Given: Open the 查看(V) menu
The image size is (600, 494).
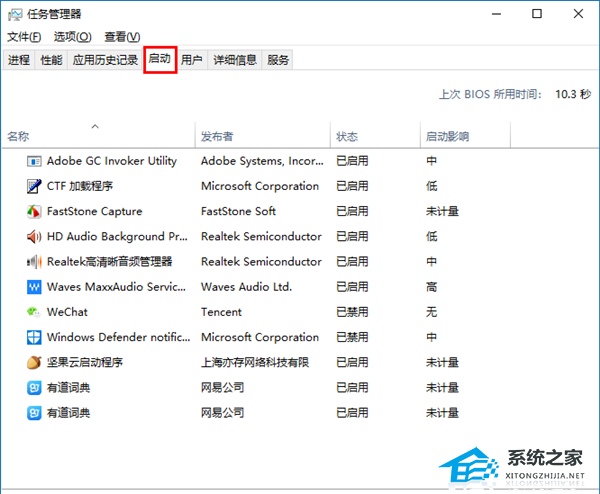Looking at the screenshot, I should (x=122, y=37).
